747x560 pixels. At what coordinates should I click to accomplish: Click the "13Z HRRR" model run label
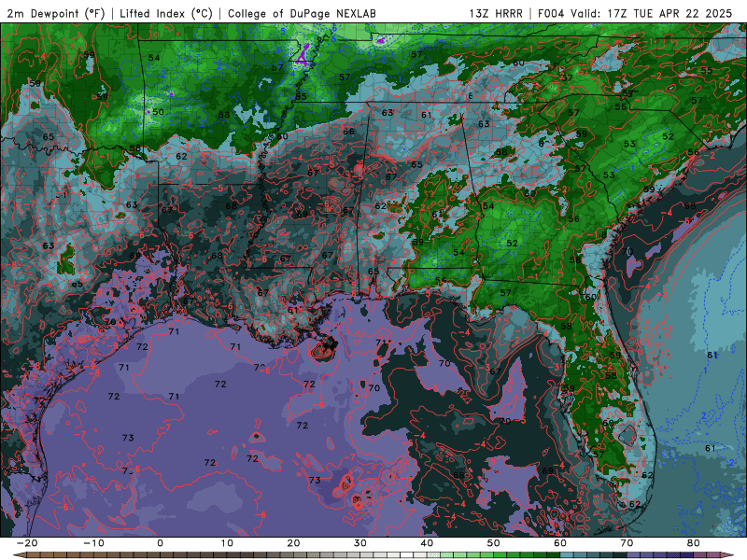(496, 13)
